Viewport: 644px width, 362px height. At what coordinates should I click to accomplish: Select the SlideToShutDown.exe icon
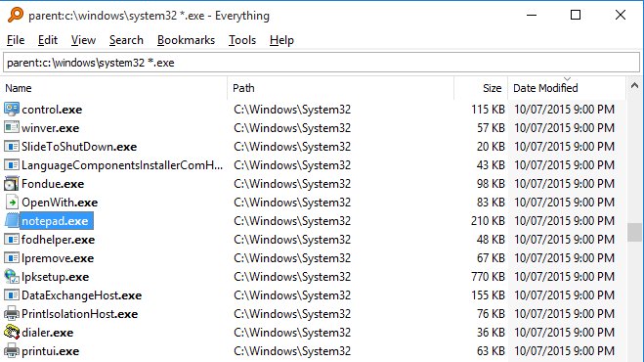pyautogui.click(x=12, y=146)
